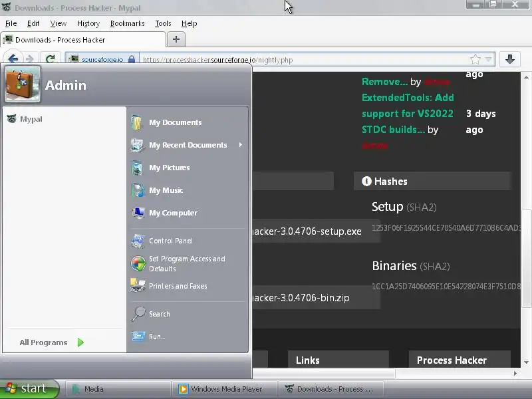Expand My Recent Documents submenu arrow
Screen dimensions: 532x399
(x=241, y=145)
